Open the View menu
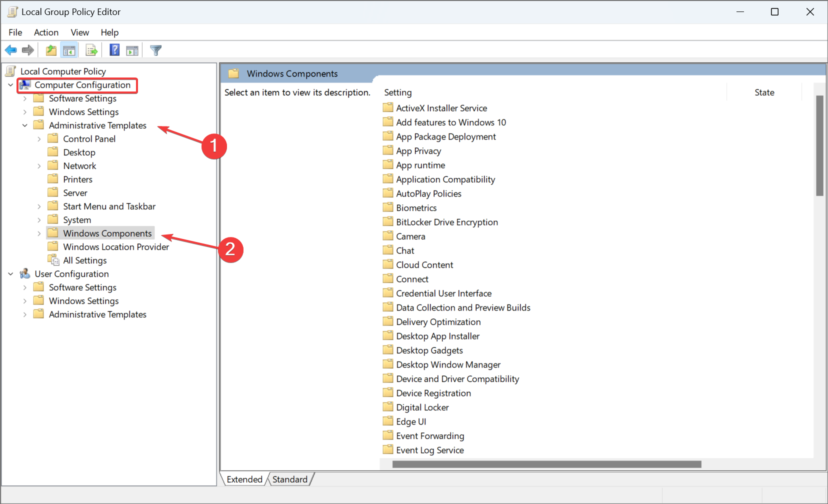The image size is (828, 504). [x=79, y=32]
